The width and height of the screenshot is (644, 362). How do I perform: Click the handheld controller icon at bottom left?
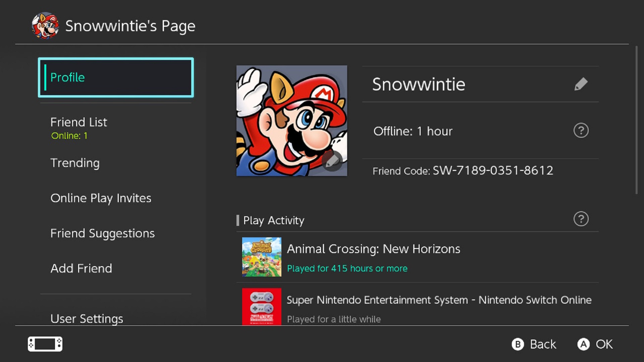coord(45,344)
